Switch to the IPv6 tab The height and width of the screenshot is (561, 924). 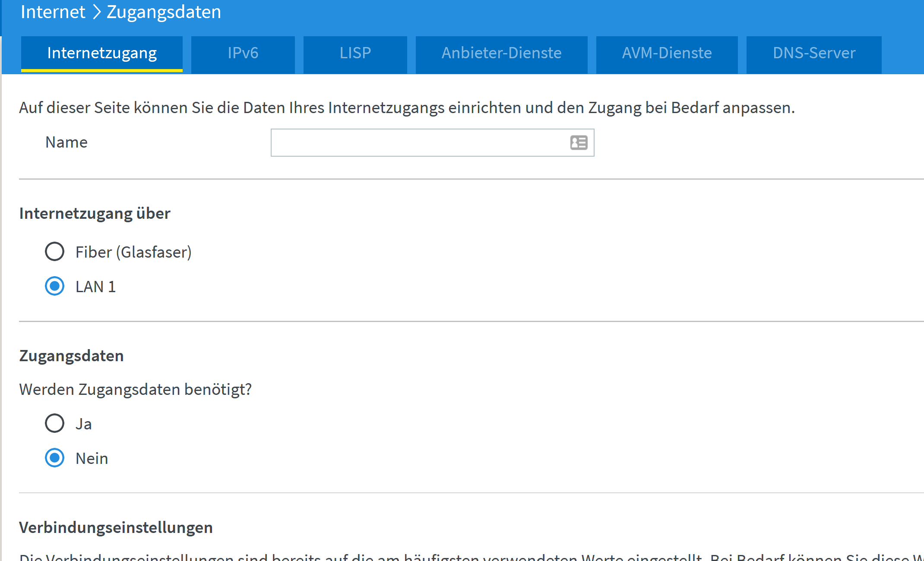[x=243, y=54]
